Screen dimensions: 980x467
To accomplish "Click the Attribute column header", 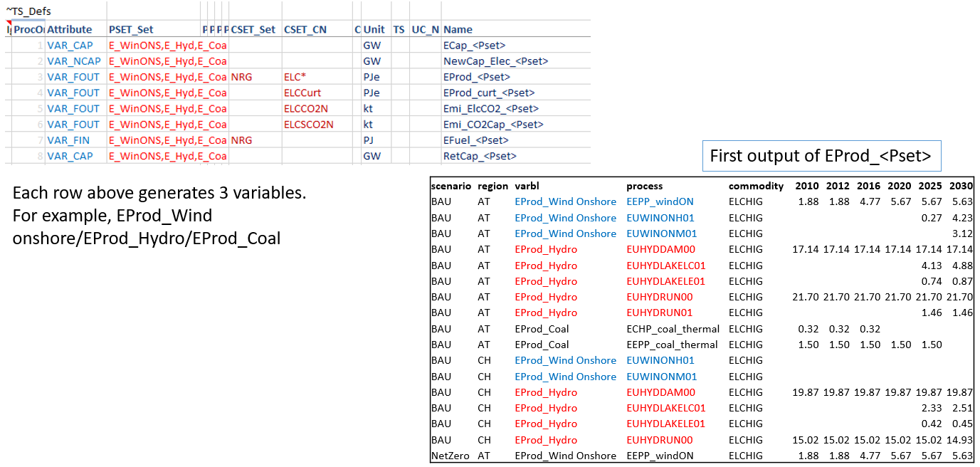I will point(70,29).
